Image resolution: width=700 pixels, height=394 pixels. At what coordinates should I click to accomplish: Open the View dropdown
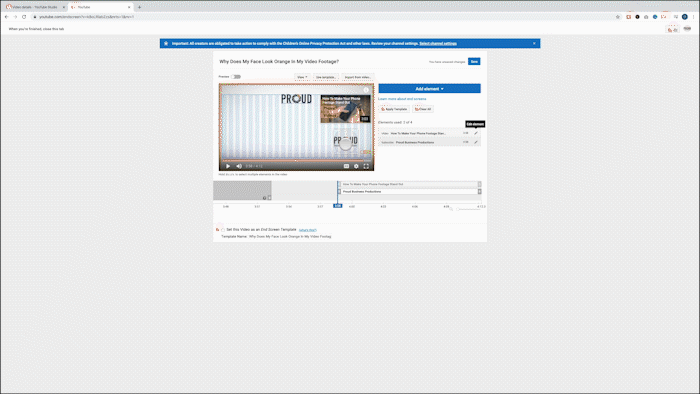[x=302, y=77]
